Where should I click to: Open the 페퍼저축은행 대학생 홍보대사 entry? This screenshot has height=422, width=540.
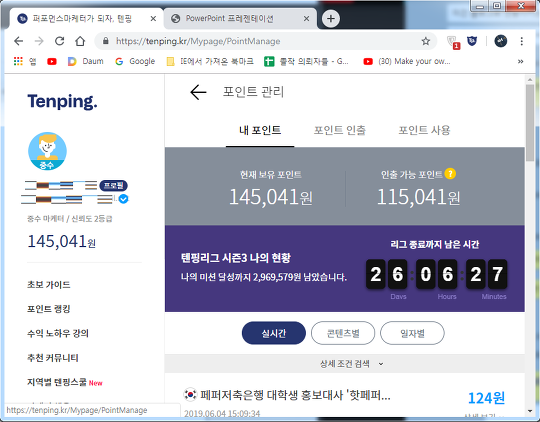[x=295, y=395]
